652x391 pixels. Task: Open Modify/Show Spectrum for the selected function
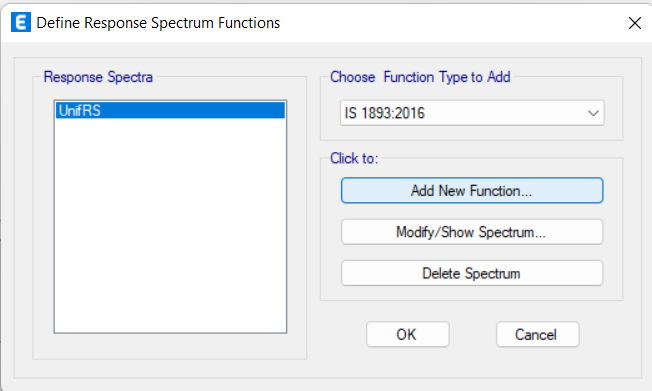472,232
